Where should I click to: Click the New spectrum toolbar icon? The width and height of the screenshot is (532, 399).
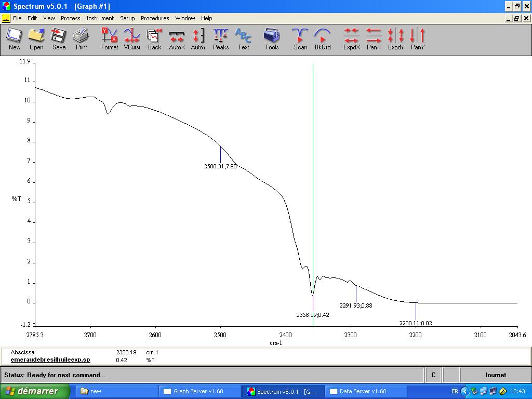coord(15,39)
